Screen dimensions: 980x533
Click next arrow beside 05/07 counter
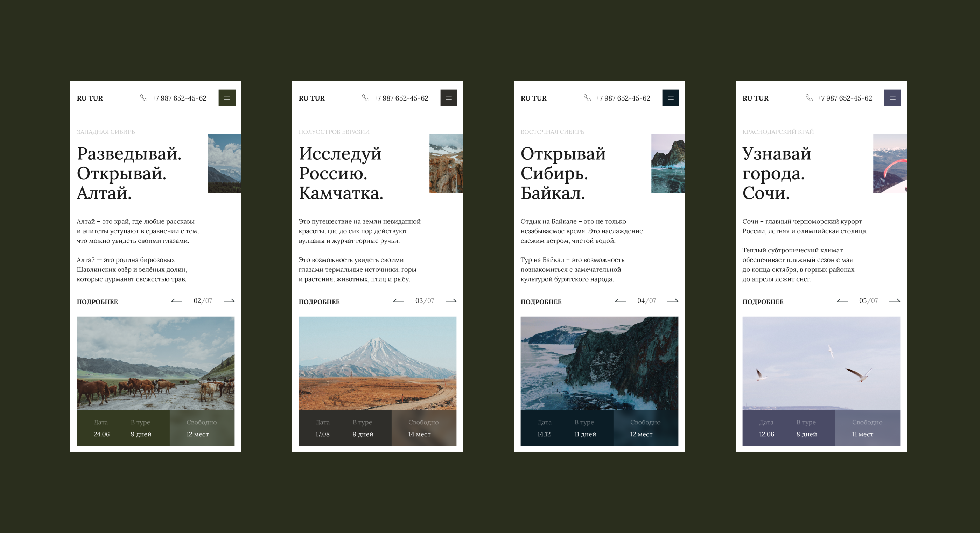coord(894,301)
